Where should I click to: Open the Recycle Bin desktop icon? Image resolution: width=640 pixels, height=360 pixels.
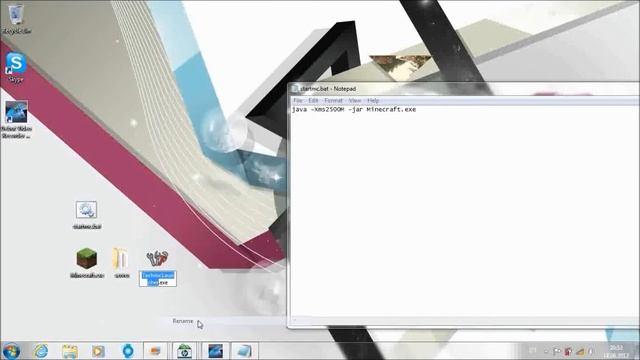coord(16,18)
